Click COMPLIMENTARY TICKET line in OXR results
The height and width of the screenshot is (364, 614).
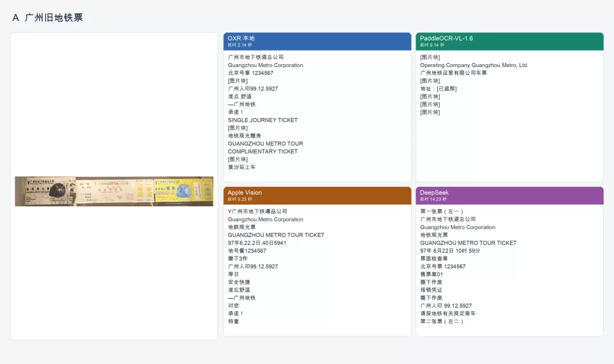(x=263, y=151)
